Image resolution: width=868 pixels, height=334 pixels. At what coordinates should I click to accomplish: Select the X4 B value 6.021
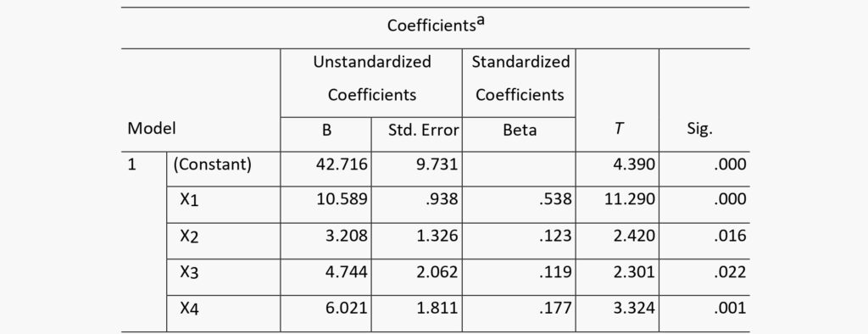tap(347, 308)
